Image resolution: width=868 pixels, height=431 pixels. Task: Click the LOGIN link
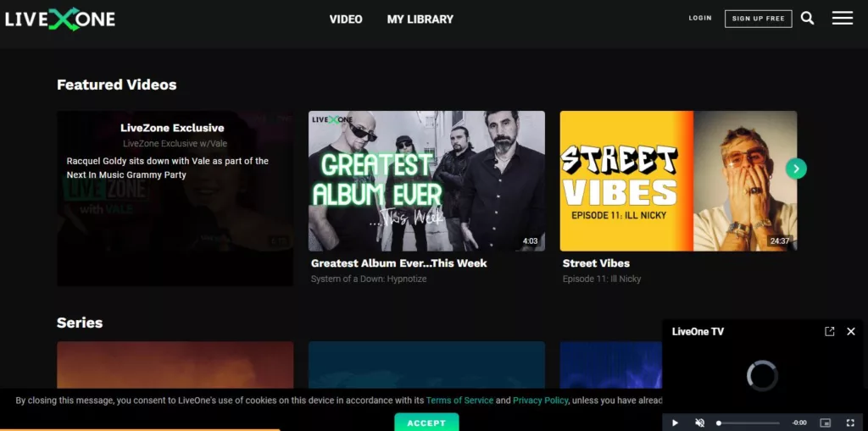point(700,19)
